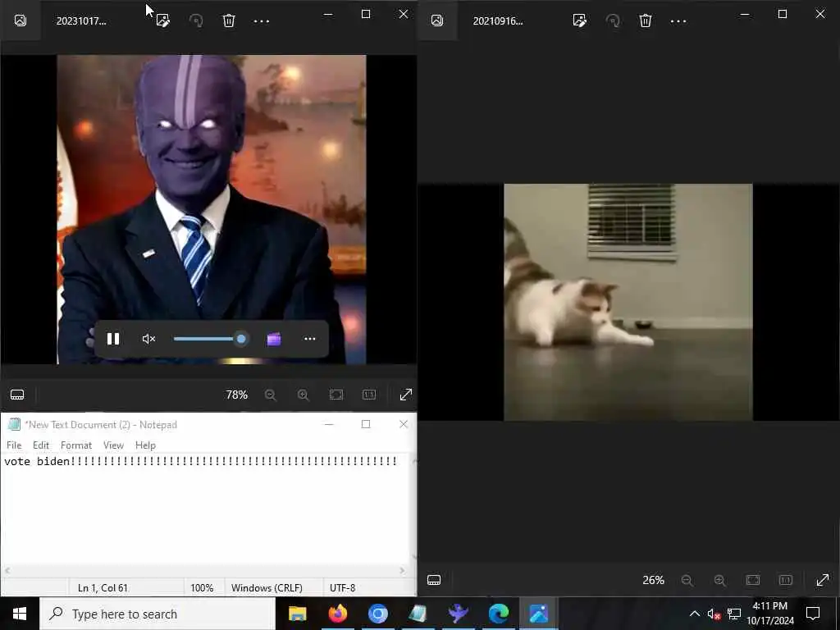840x630 pixels.
Task: Open network tray icon
Action: [734, 614]
